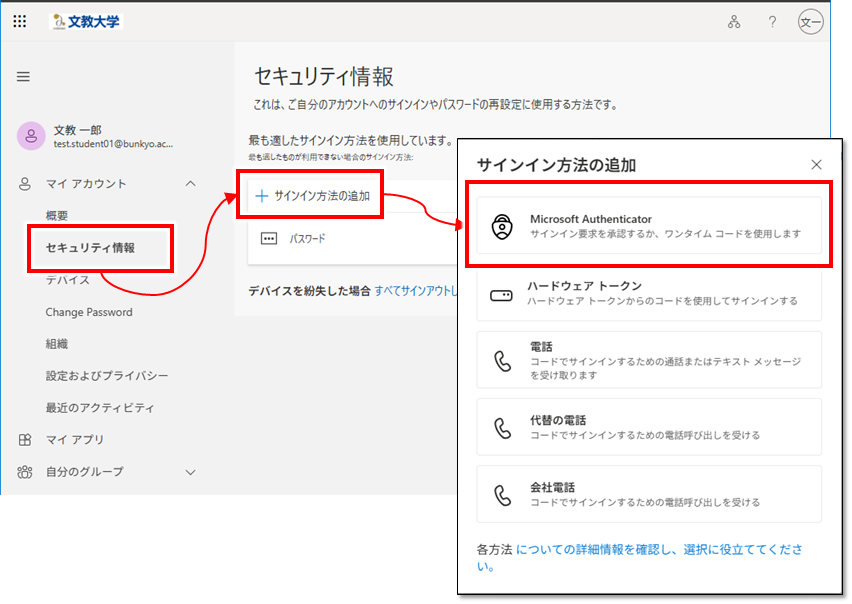Close the サインイン方法の追加 dialog
852x604 pixels.
[816, 165]
